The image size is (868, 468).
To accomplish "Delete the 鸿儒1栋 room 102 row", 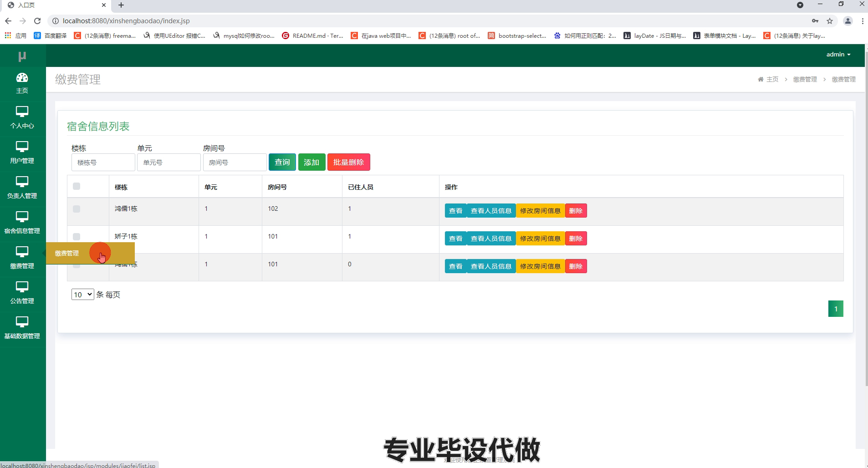I will (x=576, y=211).
